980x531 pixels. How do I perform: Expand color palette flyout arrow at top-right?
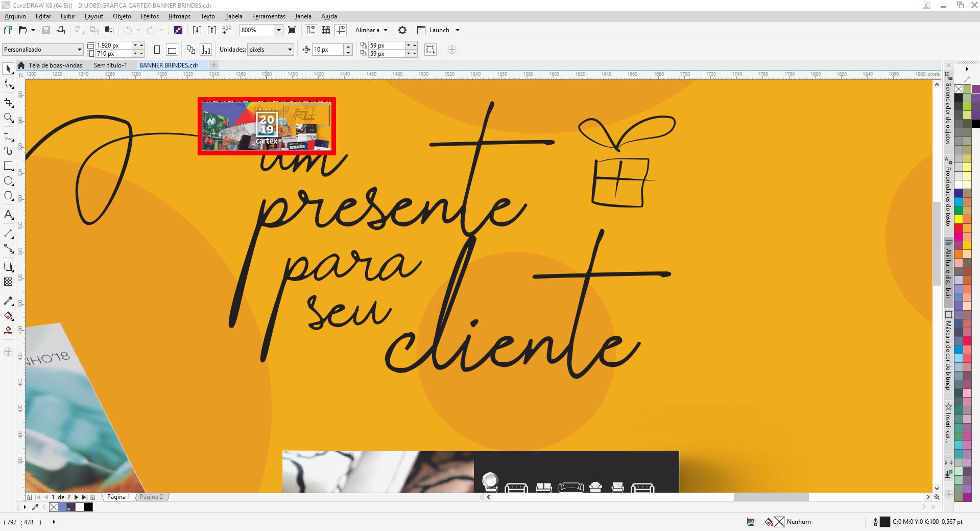pos(967,68)
